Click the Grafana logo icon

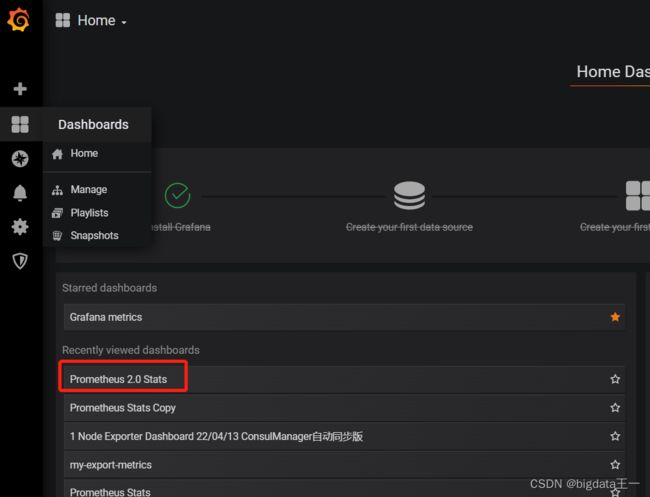tap(19, 19)
